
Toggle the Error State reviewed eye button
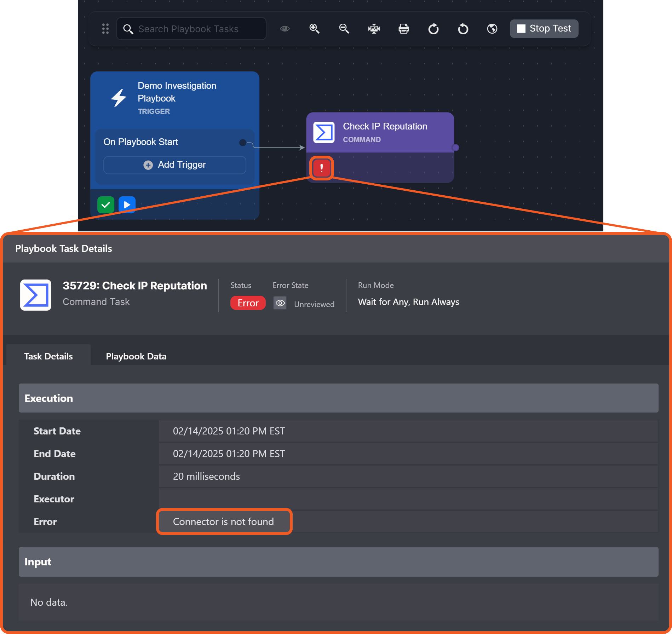(280, 303)
